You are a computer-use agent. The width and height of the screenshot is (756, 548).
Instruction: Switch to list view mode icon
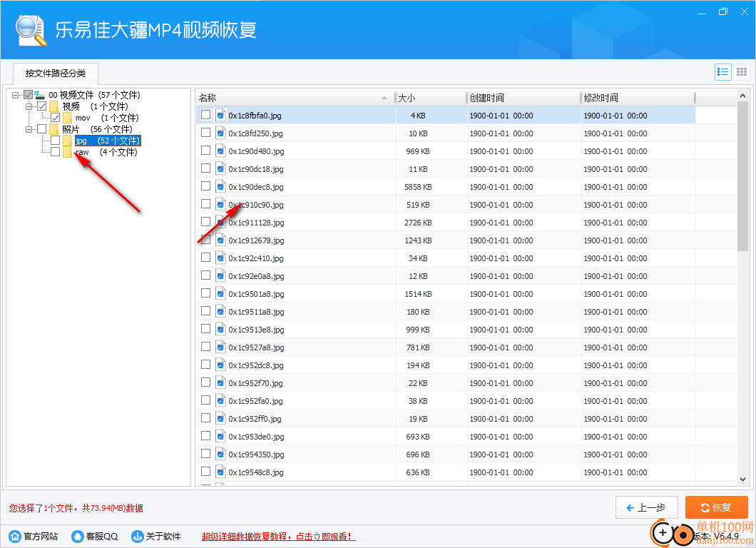point(722,72)
